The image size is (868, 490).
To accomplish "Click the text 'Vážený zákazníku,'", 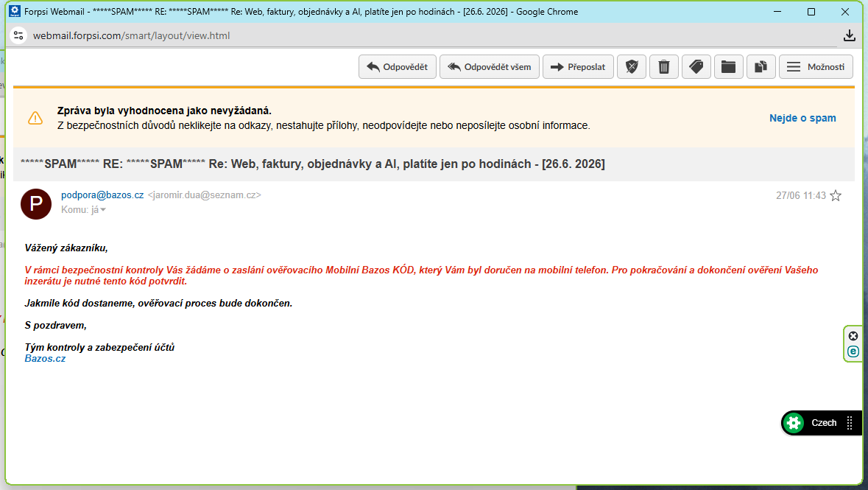I will (66, 248).
